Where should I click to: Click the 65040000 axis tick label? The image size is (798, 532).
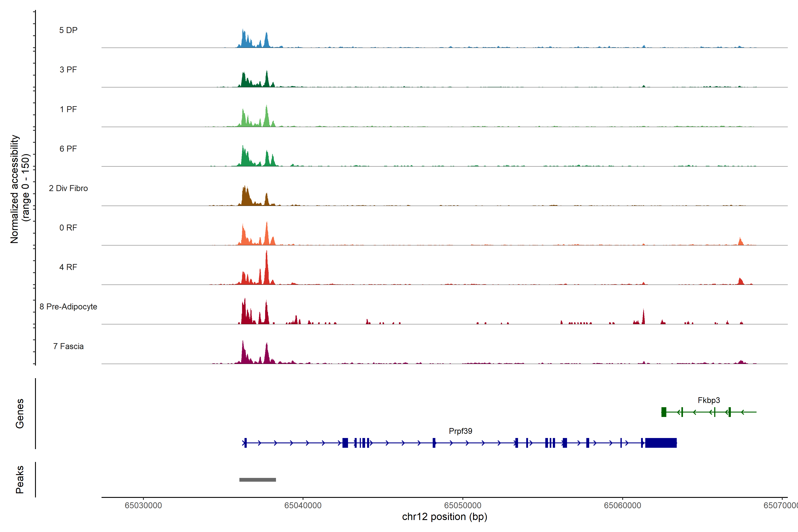coord(303,505)
